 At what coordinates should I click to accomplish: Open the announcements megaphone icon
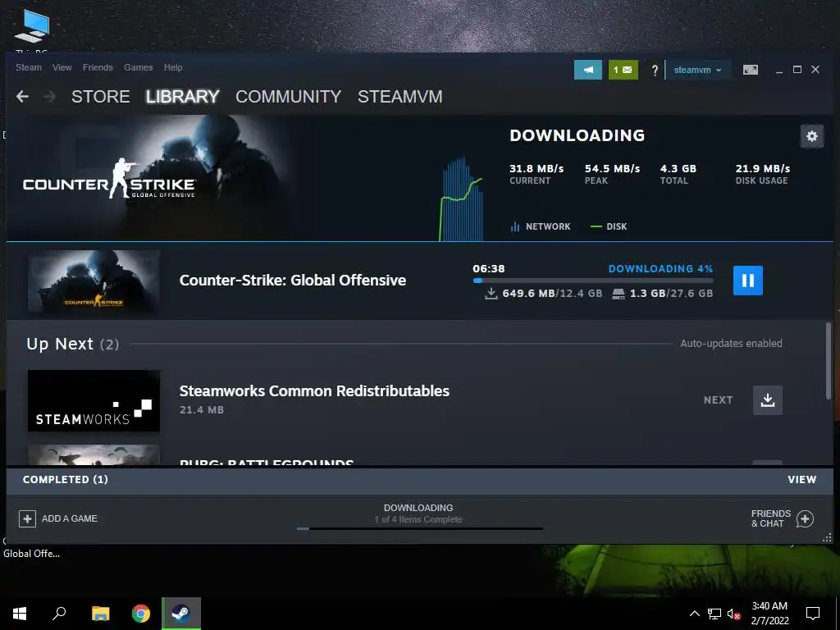coord(588,70)
